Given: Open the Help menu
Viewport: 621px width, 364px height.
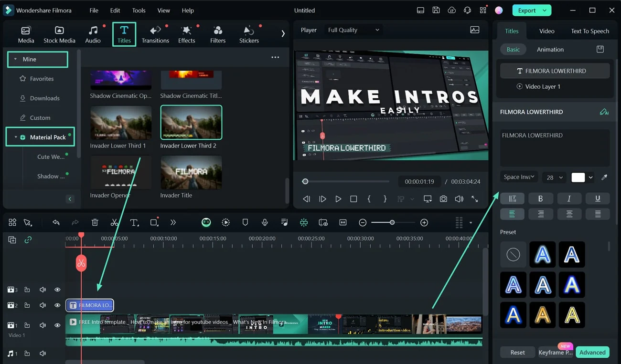Looking at the screenshot, I should 188,10.
